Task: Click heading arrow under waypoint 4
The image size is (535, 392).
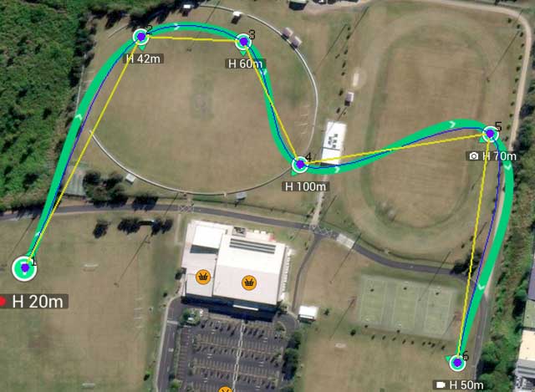Action: (x=294, y=173)
